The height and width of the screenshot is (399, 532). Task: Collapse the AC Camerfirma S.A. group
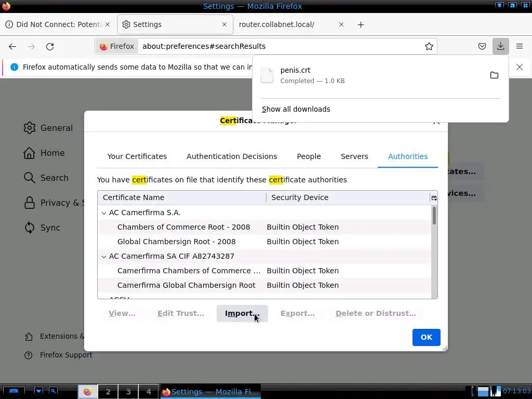coord(104,213)
